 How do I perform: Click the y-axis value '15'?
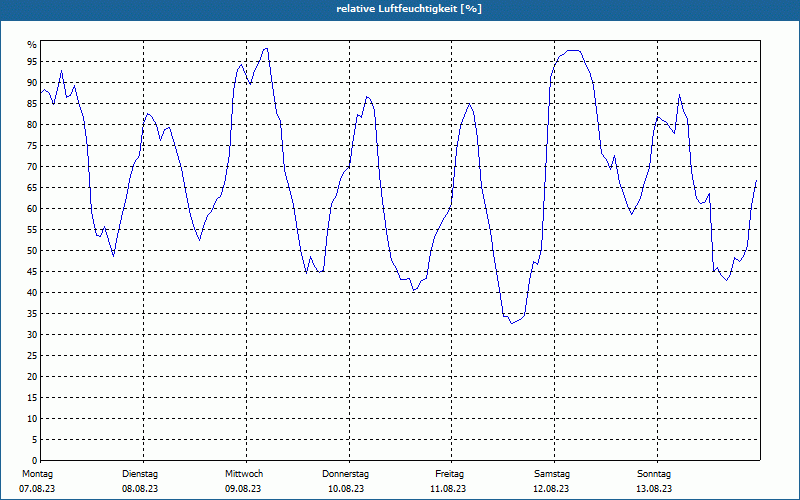tap(32, 397)
